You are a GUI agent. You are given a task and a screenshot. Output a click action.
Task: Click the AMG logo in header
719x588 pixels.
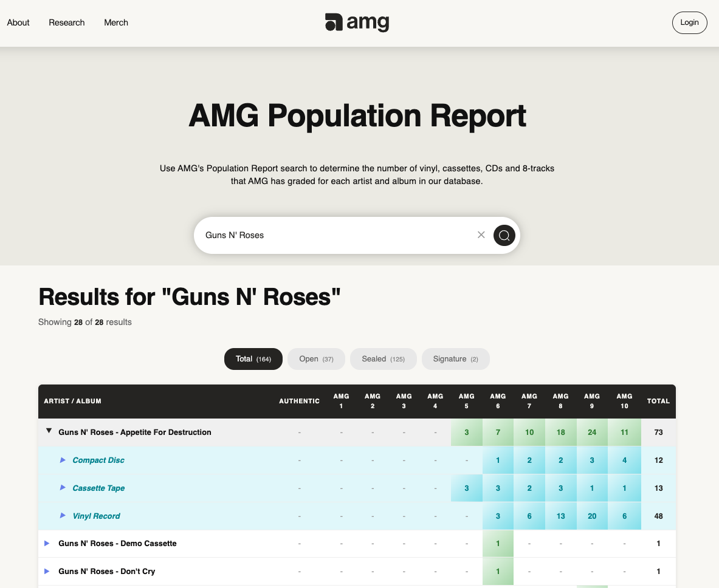357,22
